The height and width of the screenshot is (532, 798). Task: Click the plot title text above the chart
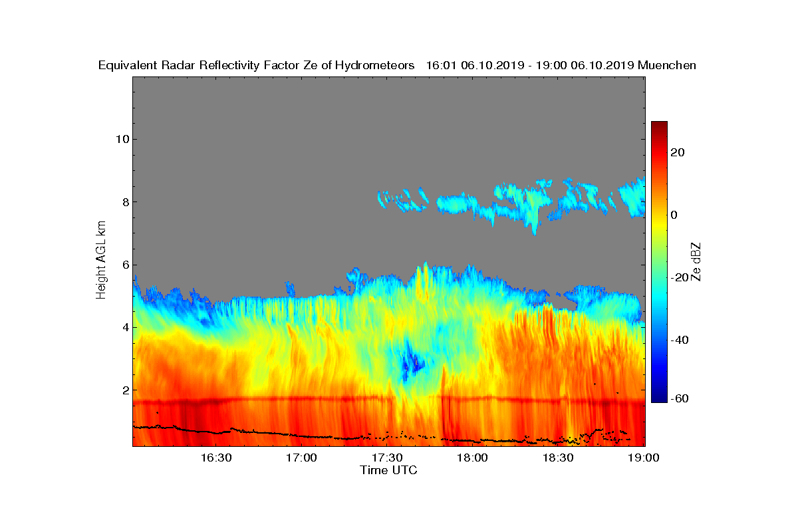coord(397,65)
